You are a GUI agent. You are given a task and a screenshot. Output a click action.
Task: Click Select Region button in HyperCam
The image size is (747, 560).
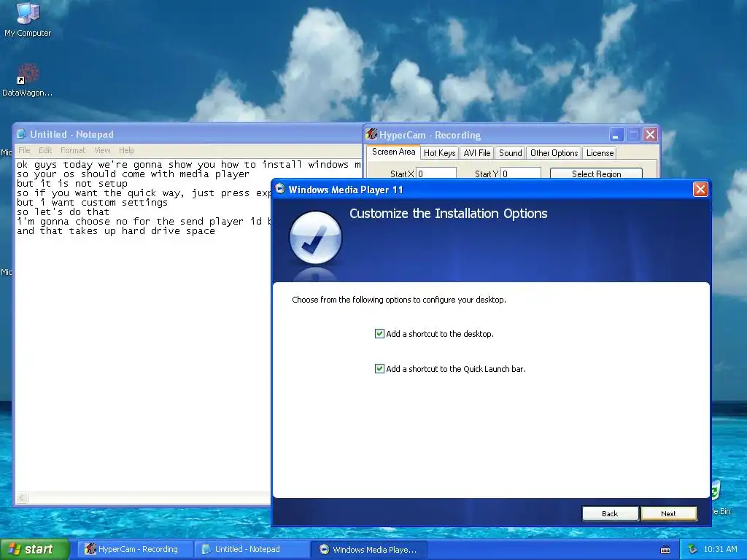pyautogui.click(x=596, y=174)
